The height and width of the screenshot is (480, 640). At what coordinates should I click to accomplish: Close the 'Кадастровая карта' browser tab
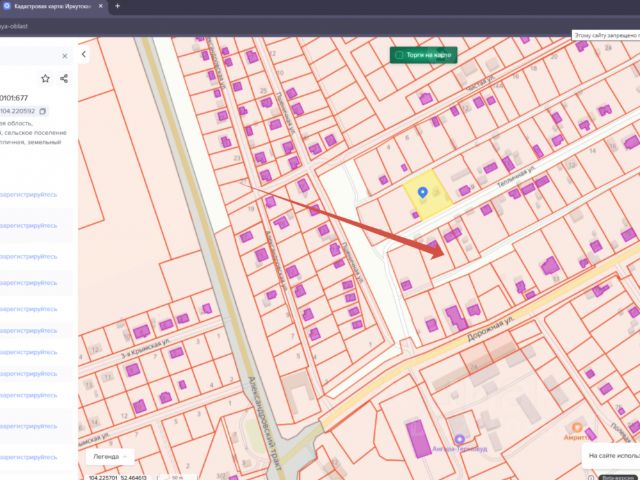[x=101, y=6]
